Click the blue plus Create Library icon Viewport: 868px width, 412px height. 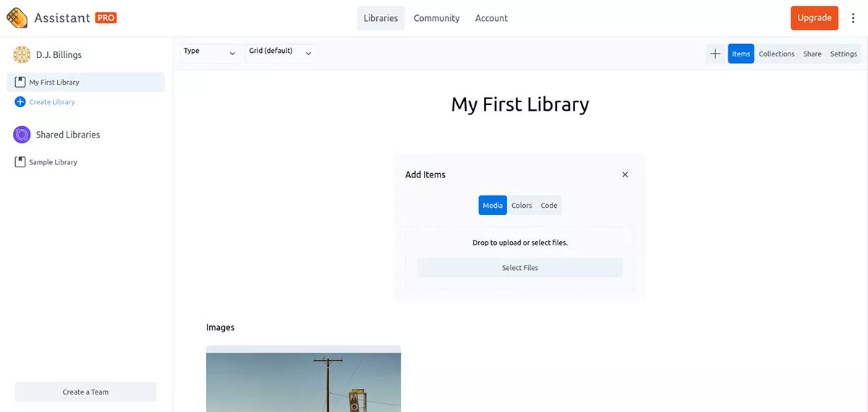pos(20,102)
